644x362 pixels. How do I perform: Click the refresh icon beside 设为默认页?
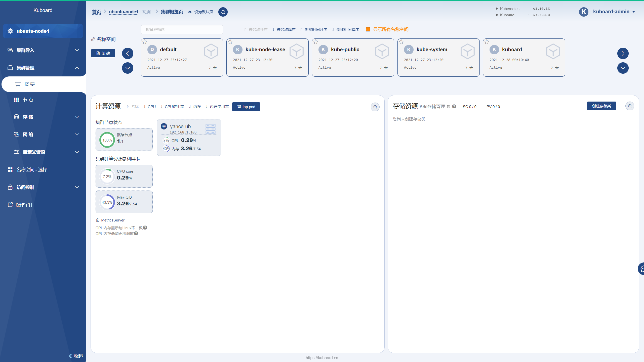223,12
